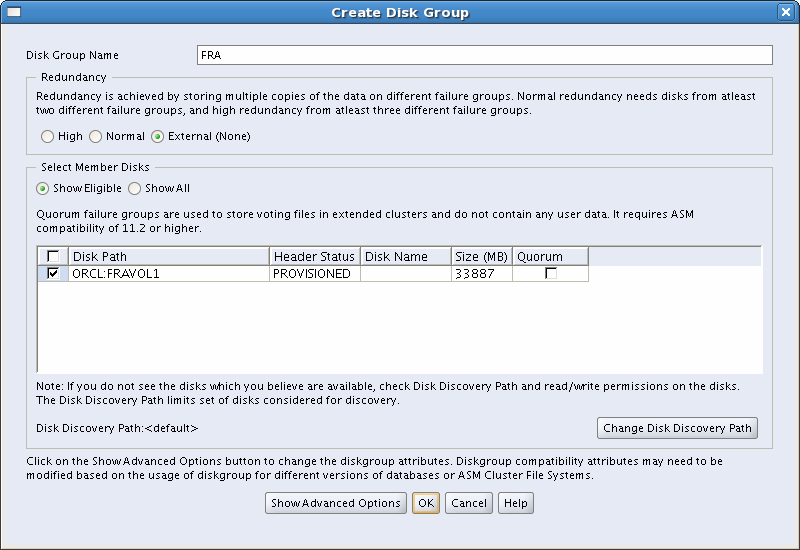Open the Help button
Screen dimensions: 800x550
[516, 503]
